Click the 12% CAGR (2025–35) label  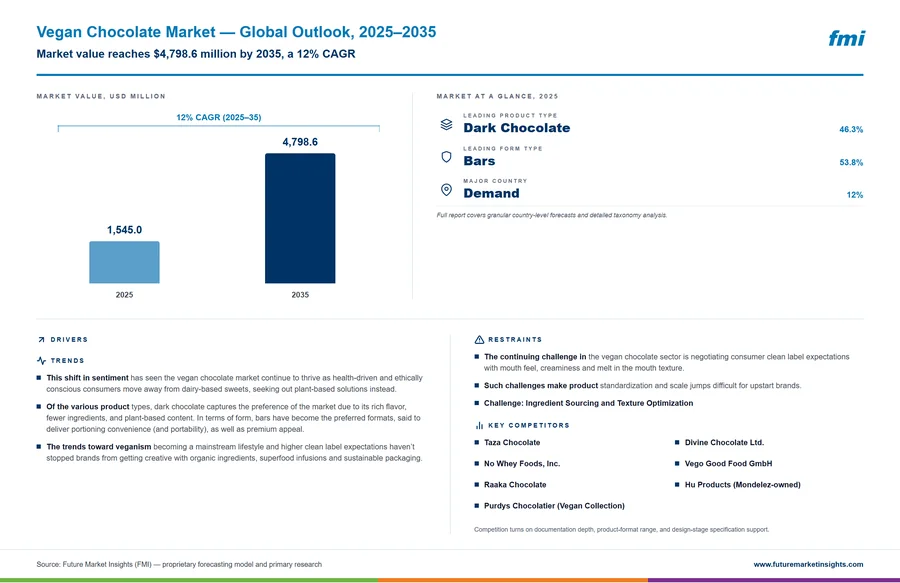pyautogui.click(x=219, y=117)
